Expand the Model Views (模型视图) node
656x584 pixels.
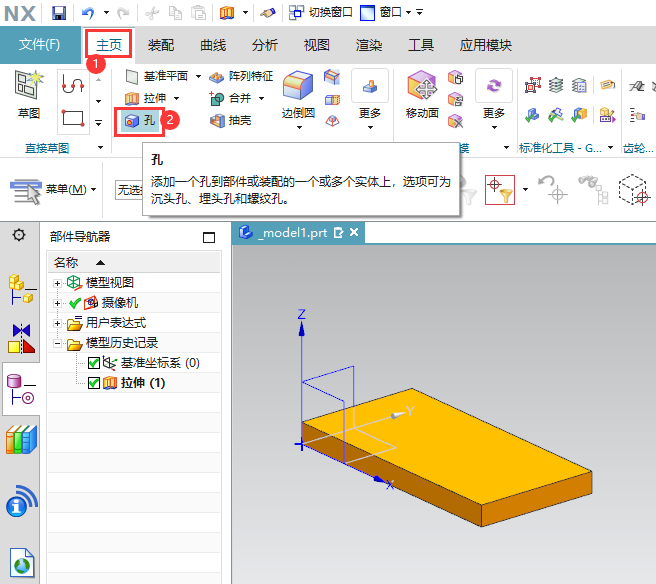tap(57, 283)
